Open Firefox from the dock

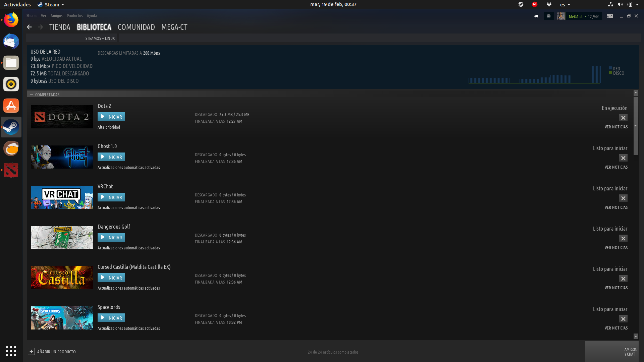11,20
